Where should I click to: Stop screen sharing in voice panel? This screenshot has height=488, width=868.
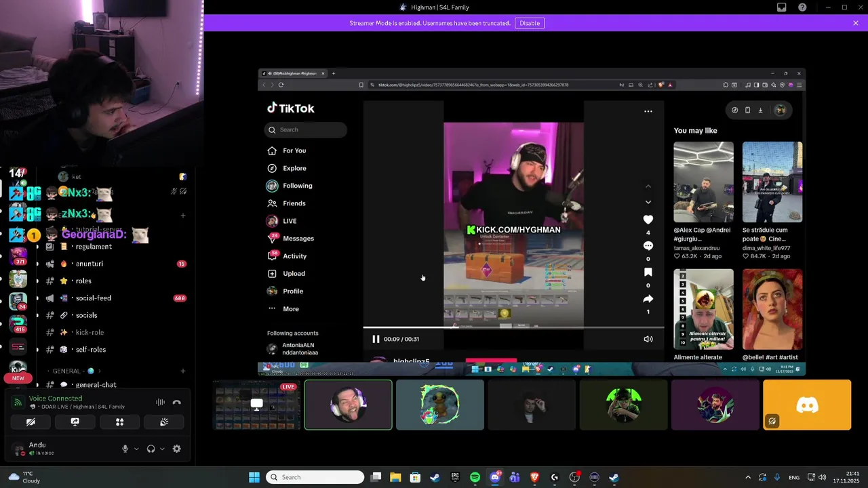point(75,422)
